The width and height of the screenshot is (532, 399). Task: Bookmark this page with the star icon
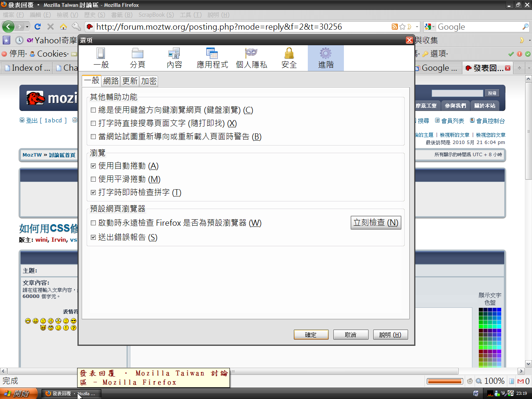(402, 27)
